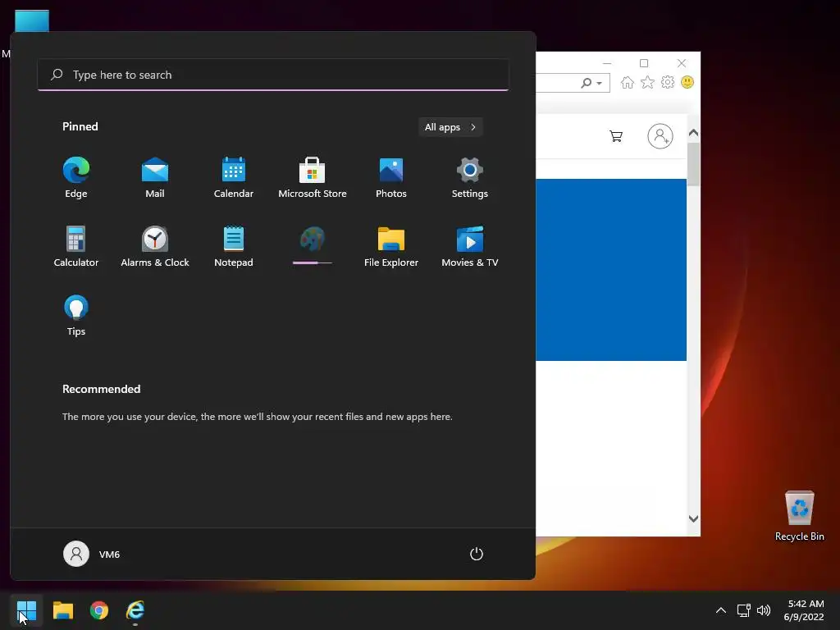Open File Explorer from the taskbar

[x=62, y=610]
